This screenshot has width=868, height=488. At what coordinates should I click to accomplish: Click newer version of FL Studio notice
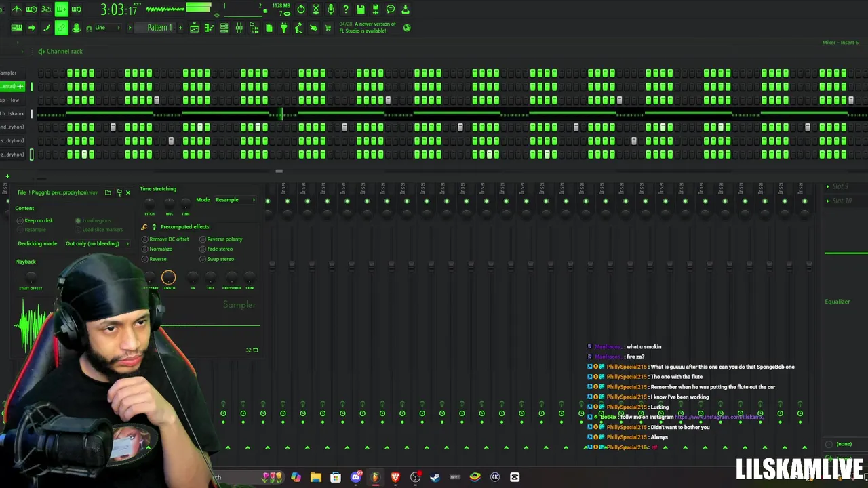tap(367, 27)
